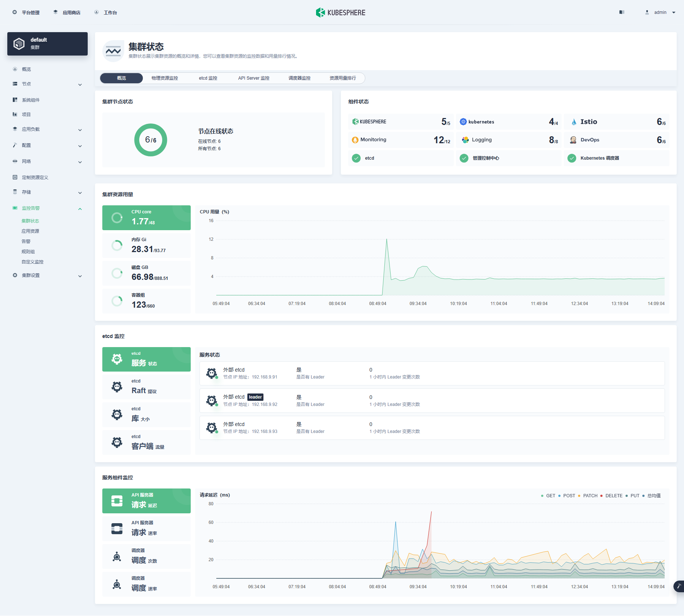Expand the 节点 sidebar menu chevron

click(x=80, y=84)
